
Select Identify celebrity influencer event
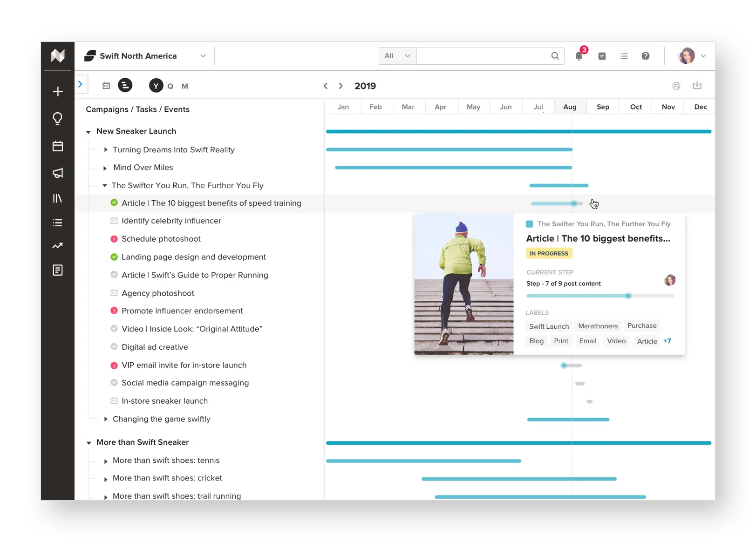171,221
